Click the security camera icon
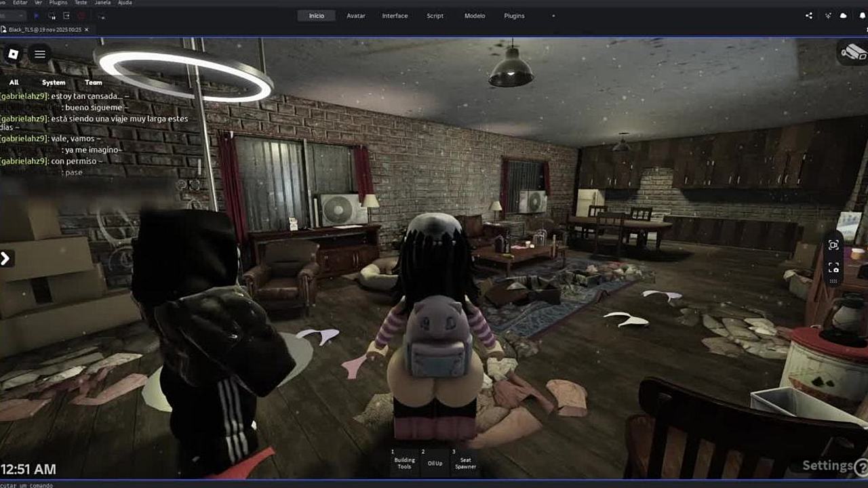 [852, 52]
